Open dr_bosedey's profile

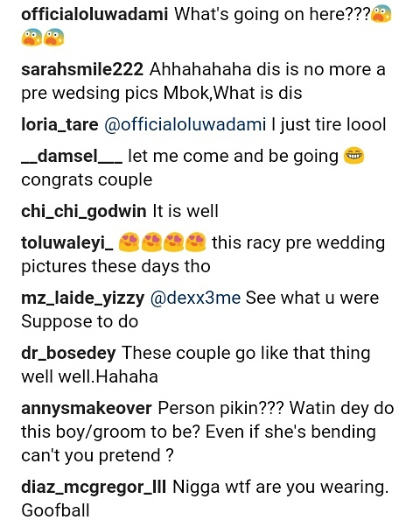pos(68,353)
